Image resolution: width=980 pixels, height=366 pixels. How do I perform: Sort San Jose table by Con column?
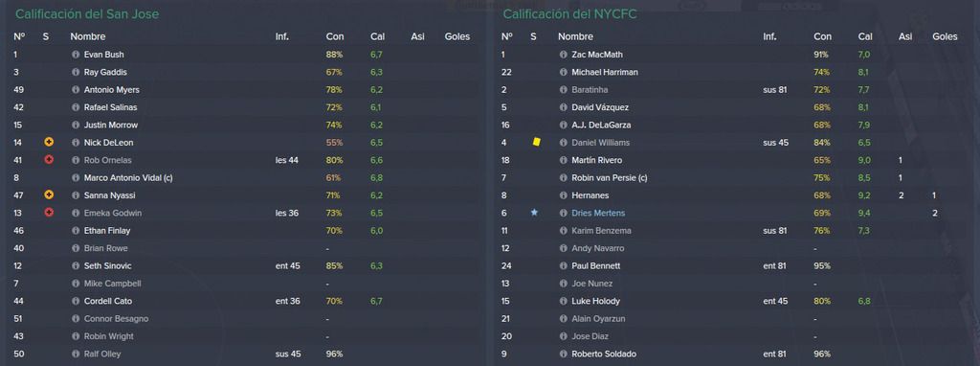tap(334, 37)
